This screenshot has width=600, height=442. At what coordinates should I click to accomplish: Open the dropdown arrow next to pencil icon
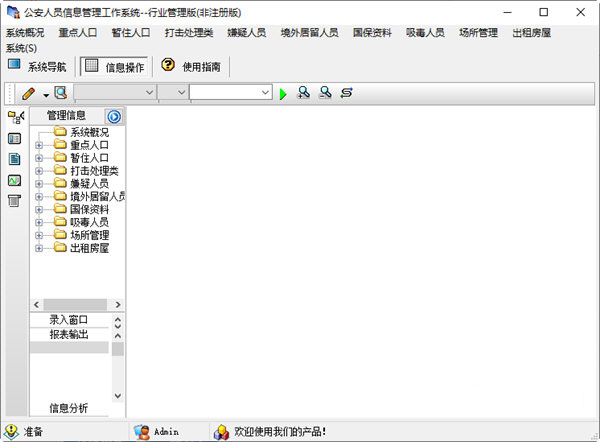click(x=46, y=93)
